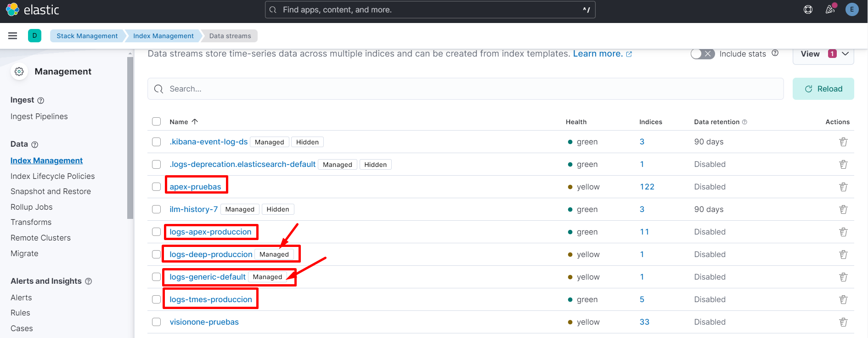Open Index Lifecycle Policies in sidebar
Screen dimensions: 868x338
pos(53,176)
